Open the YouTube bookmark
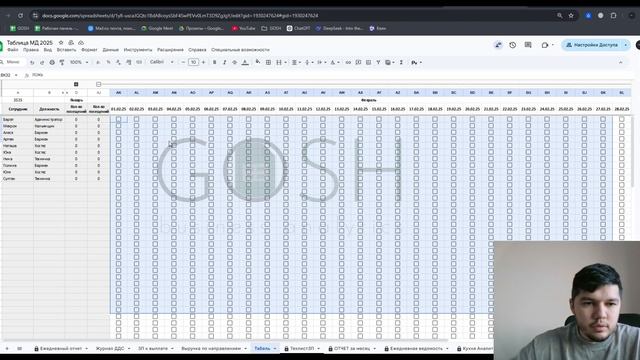Screen dimensions: 640x360 click(x=244, y=29)
